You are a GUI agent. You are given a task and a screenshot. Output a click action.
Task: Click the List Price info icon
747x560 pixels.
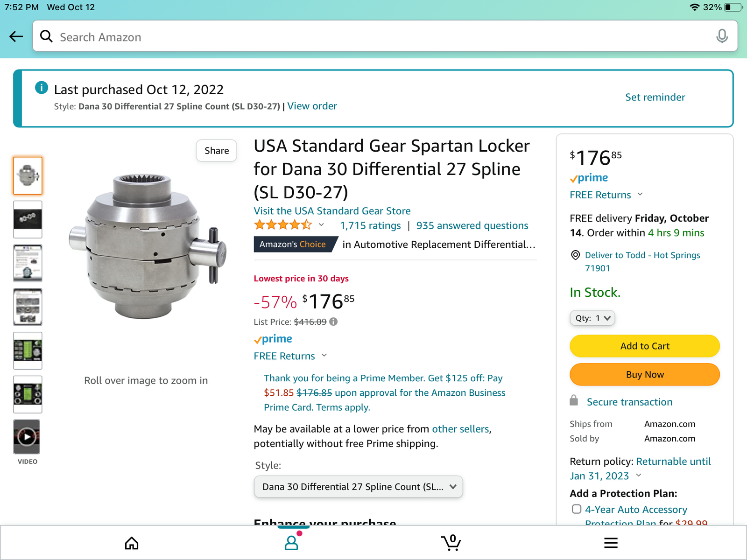pyautogui.click(x=333, y=322)
